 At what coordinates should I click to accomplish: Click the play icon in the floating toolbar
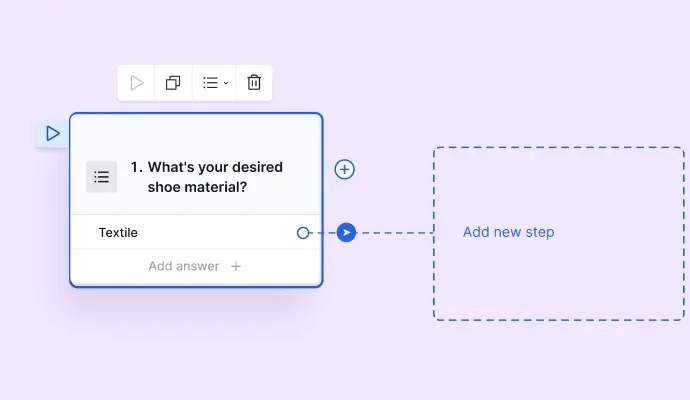click(x=137, y=83)
